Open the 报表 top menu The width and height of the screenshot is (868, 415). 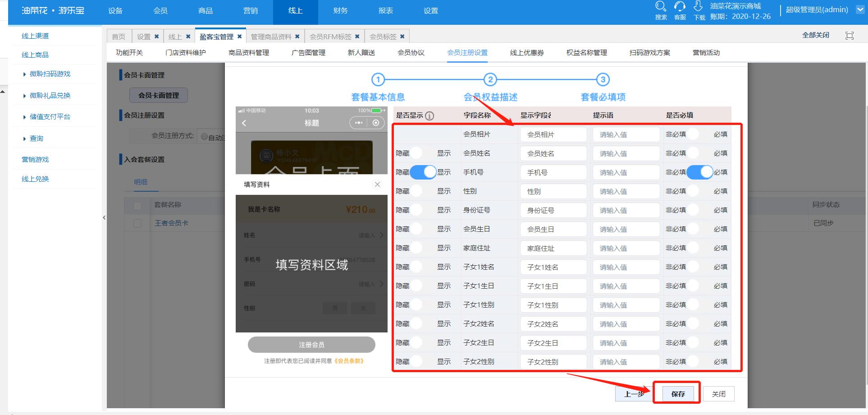386,11
